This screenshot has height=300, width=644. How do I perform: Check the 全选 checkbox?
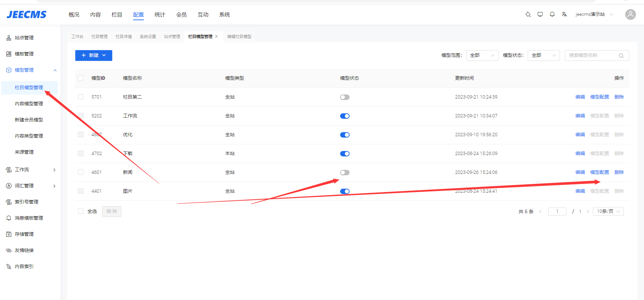click(81, 211)
